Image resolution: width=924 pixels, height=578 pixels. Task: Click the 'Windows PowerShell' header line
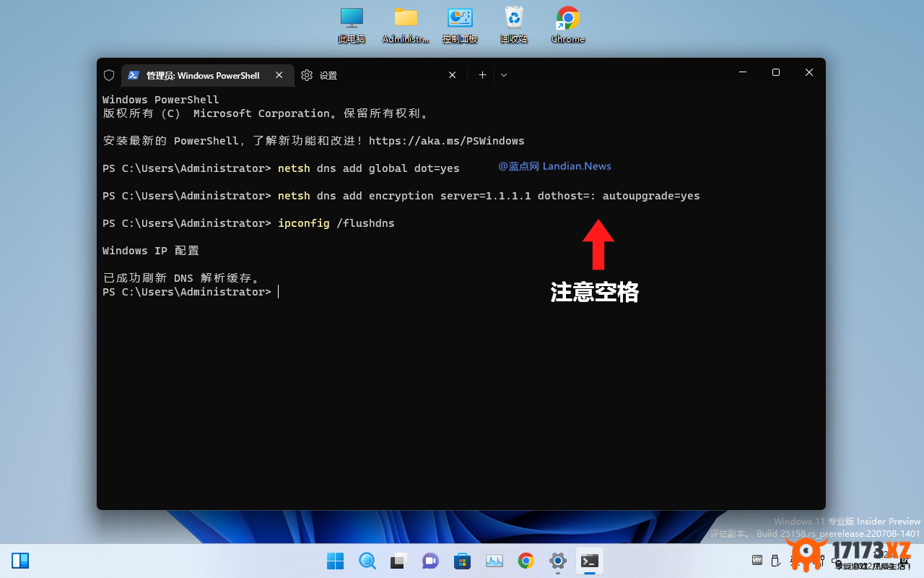161,100
